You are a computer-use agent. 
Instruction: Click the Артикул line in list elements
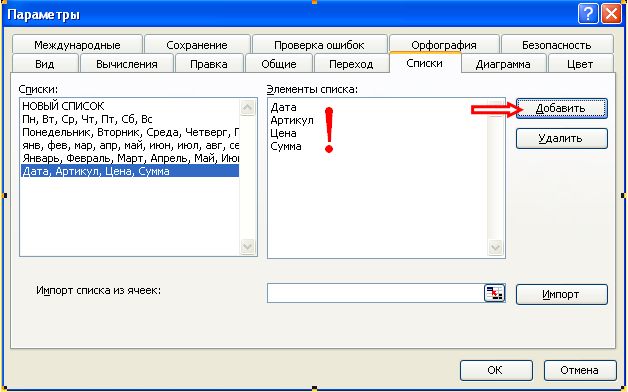pos(292,120)
